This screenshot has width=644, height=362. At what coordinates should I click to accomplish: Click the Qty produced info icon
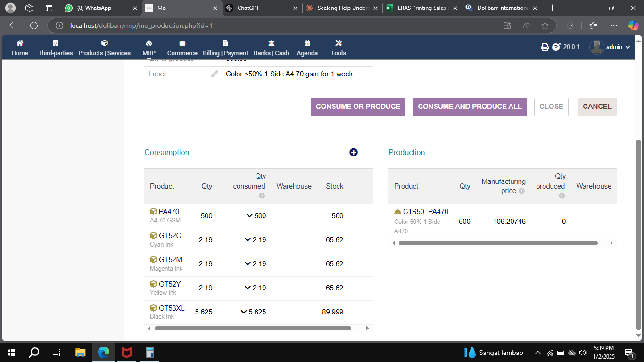pos(561,196)
